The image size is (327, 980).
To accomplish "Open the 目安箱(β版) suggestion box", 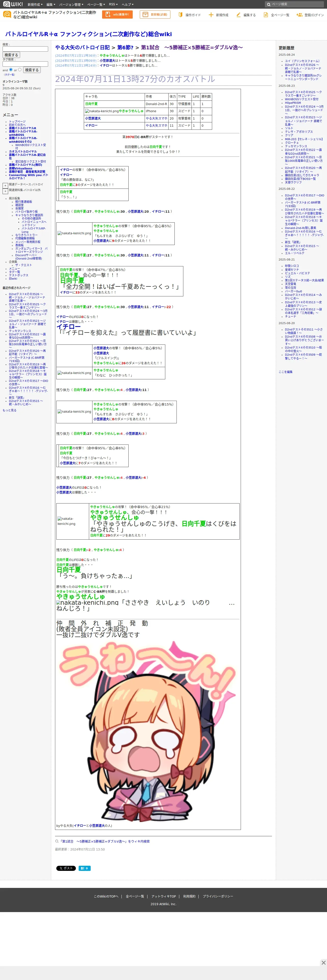I will point(155,15).
